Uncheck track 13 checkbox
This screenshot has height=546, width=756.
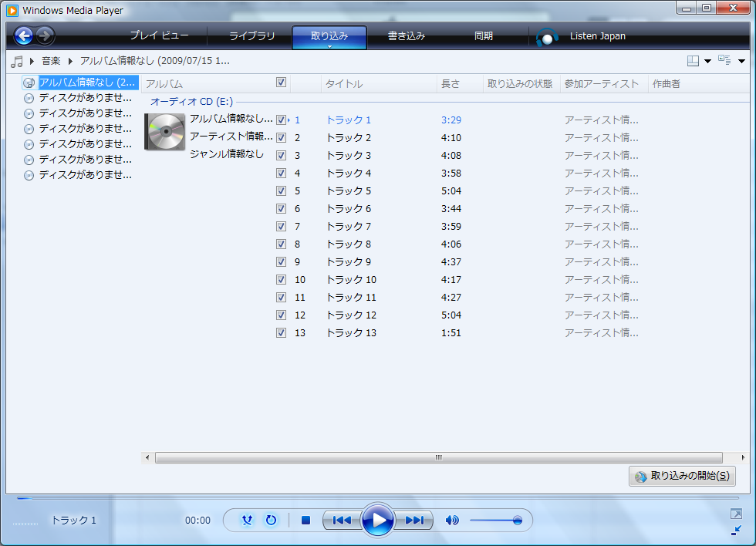281,333
